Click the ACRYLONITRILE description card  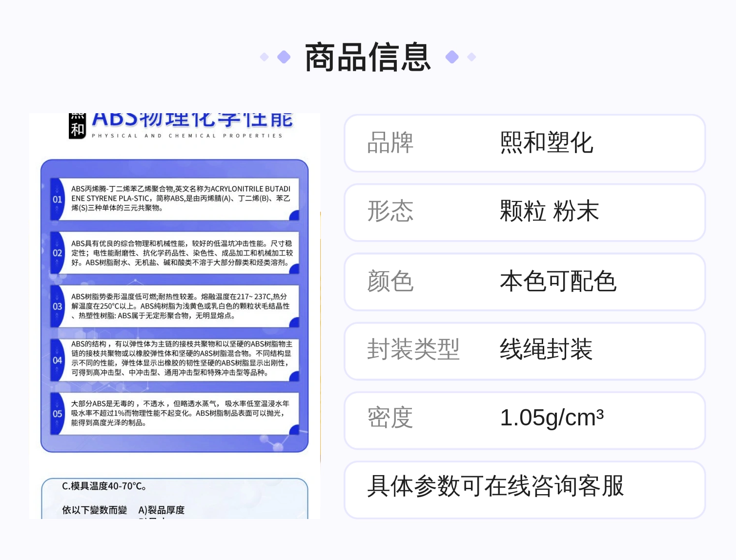pyautogui.click(x=175, y=199)
